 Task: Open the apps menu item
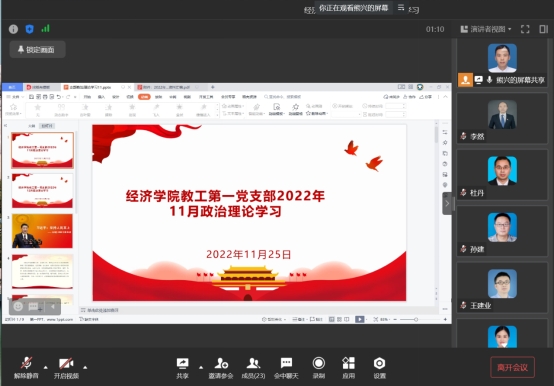[348, 368]
